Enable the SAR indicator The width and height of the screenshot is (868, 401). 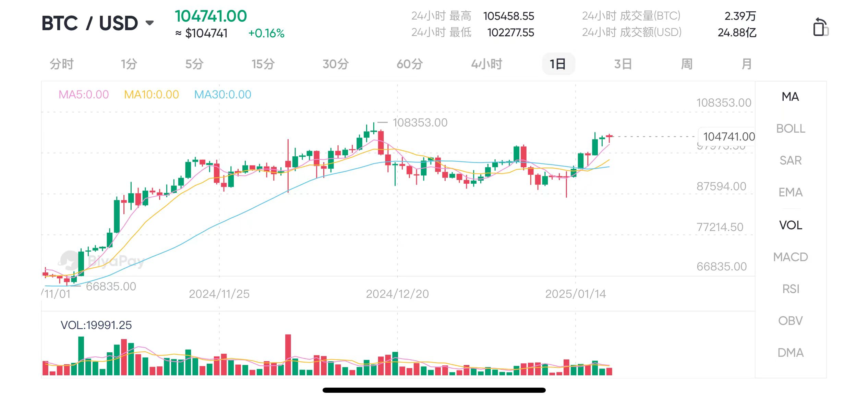(x=790, y=160)
